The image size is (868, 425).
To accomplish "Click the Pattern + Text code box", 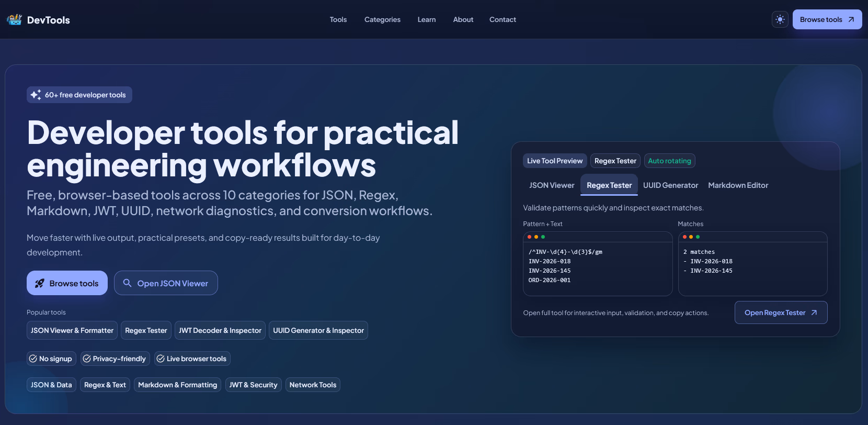I will point(597,267).
